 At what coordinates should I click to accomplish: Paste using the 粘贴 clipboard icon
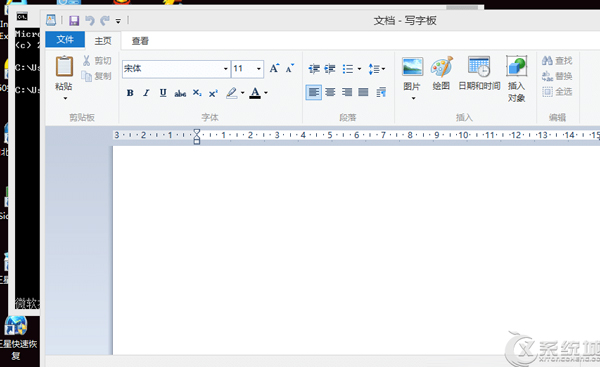tap(64, 67)
